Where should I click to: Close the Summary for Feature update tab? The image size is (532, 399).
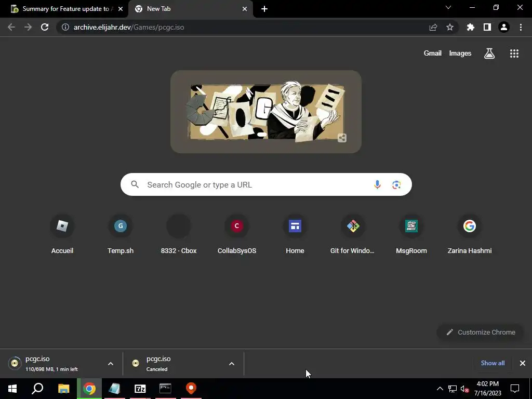(x=121, y=9)
